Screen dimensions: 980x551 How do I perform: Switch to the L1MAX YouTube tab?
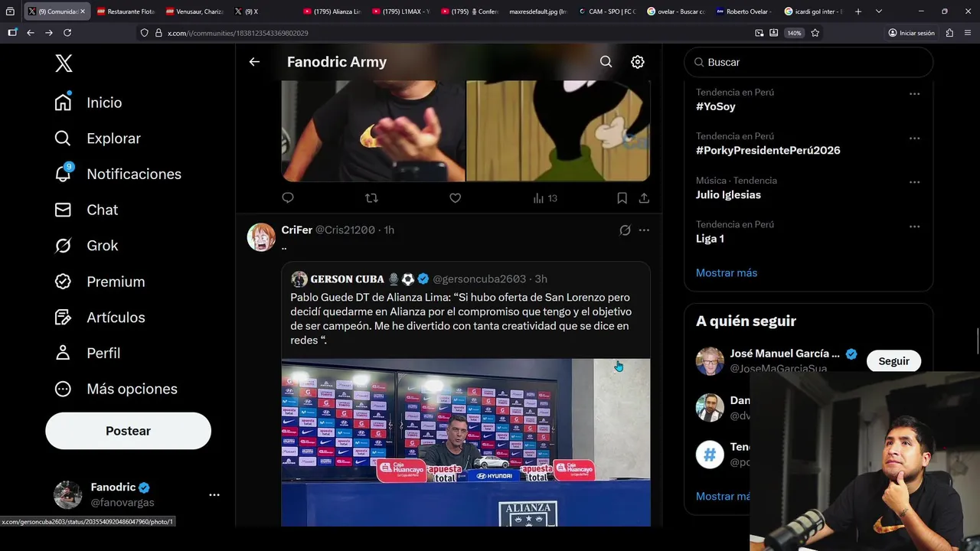[x=400, y=11]
